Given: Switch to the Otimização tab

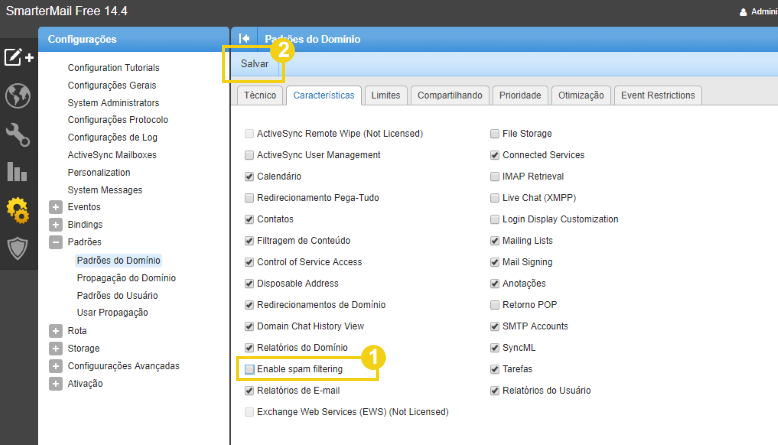Looking at the screenshot, I should pos(581,95).
